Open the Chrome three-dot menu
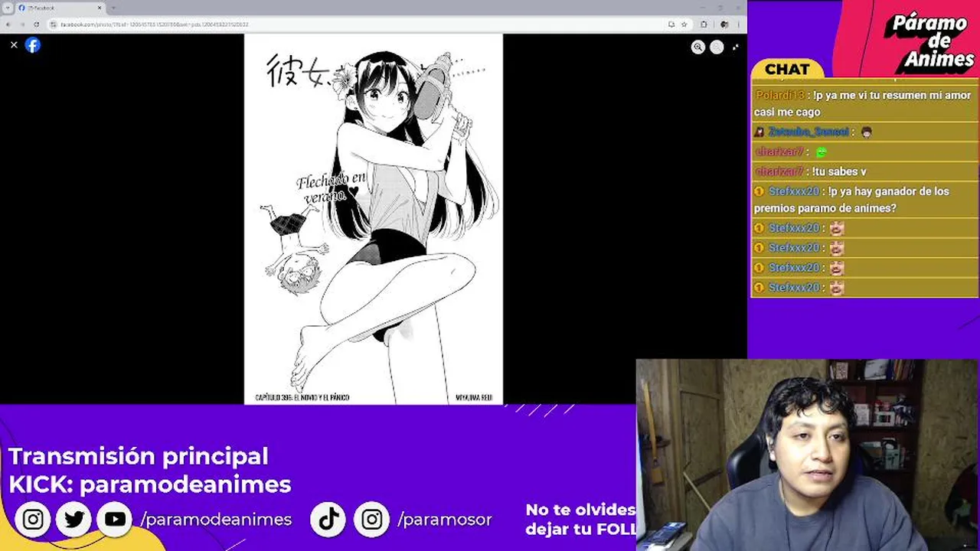This screenshot has width=980, height=551. click(740, 24)
